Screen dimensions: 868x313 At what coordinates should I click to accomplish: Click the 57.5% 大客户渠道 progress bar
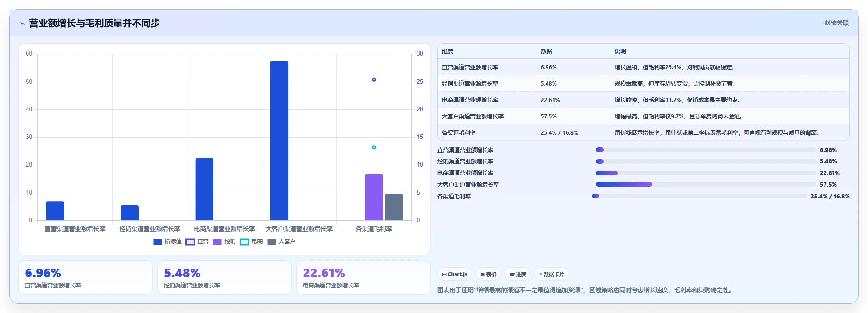click(705, 184)
